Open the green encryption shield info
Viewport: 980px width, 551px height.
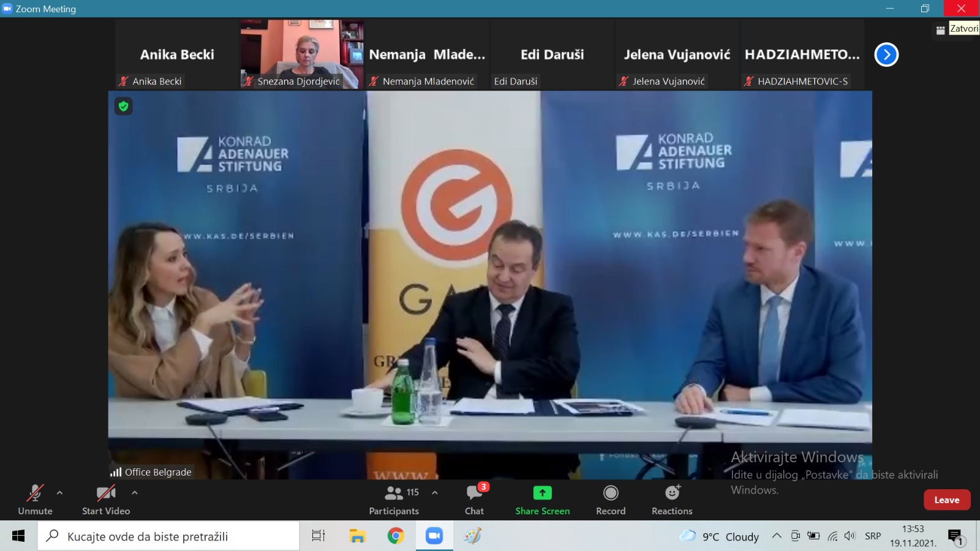(x=123, y=107)
